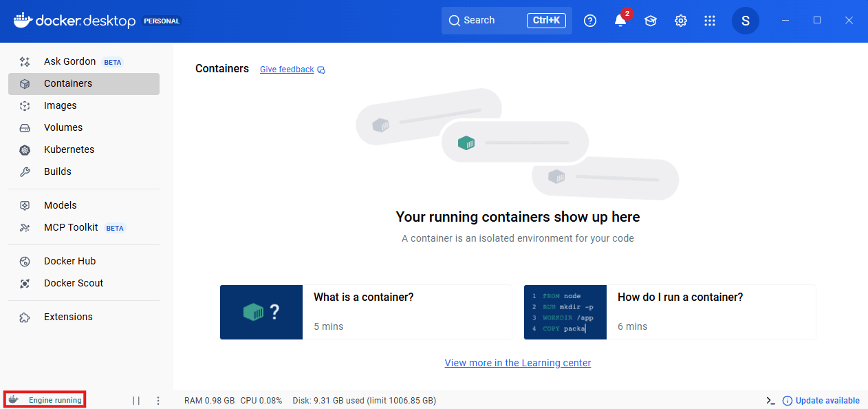Screen dimensions: 868x409
Task: Click the help question mark icon
Action: (x=590, y=21)
